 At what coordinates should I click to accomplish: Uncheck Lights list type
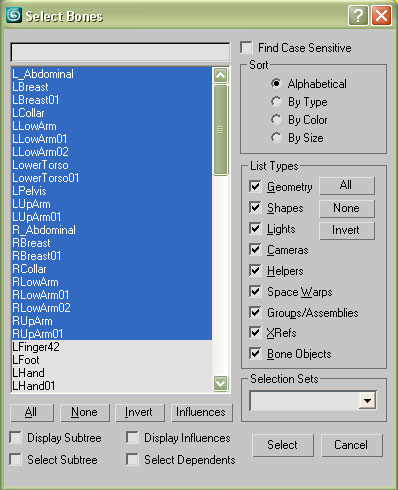coord(255,229)
